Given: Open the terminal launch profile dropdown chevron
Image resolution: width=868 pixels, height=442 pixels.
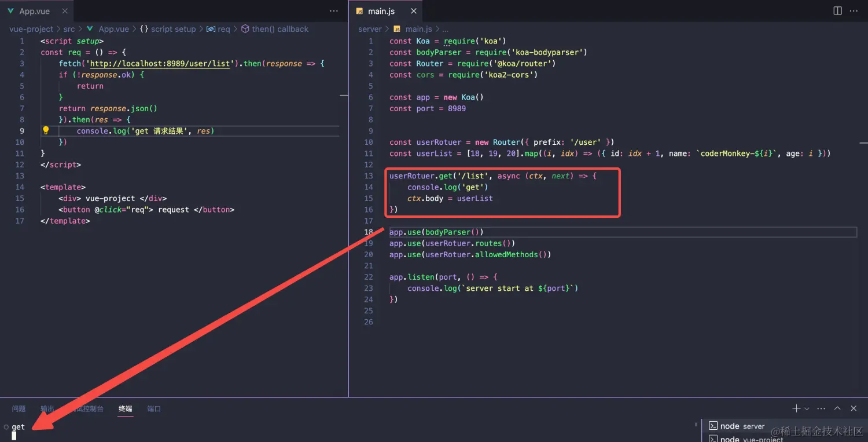Looking at the screenshot, I should (807, 408).
